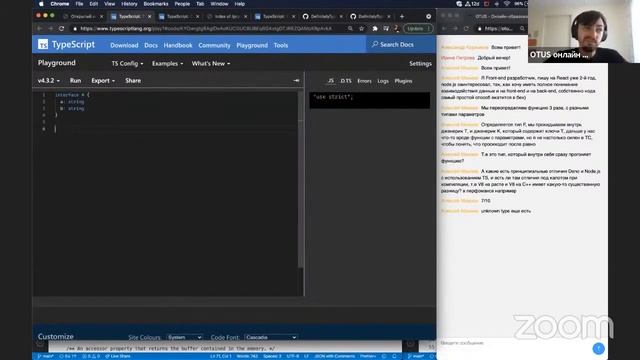Expand the Examples dropdown menu
The width and height of the screenshot is (640, 360).
pos(167,64)
